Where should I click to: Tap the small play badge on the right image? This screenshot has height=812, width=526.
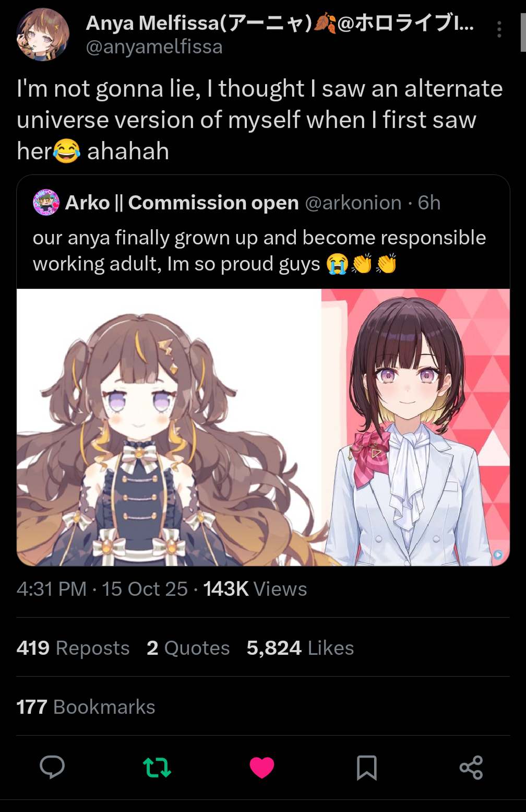click(x=498, y=555)
